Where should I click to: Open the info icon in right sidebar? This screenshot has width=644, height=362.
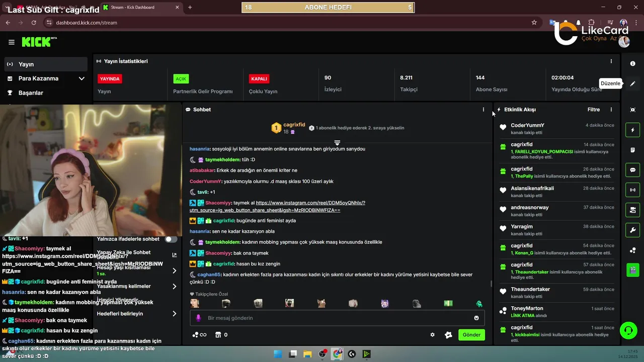tap(633, 64)
